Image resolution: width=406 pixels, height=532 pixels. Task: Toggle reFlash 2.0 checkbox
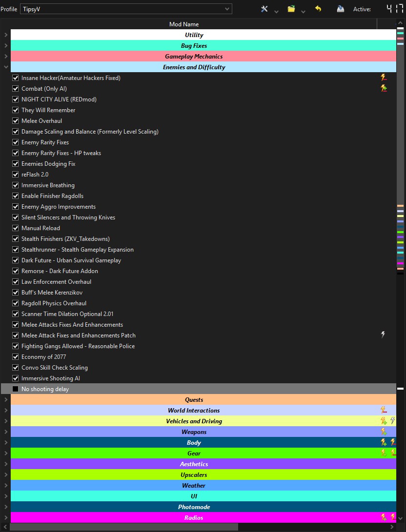(15, 175)
